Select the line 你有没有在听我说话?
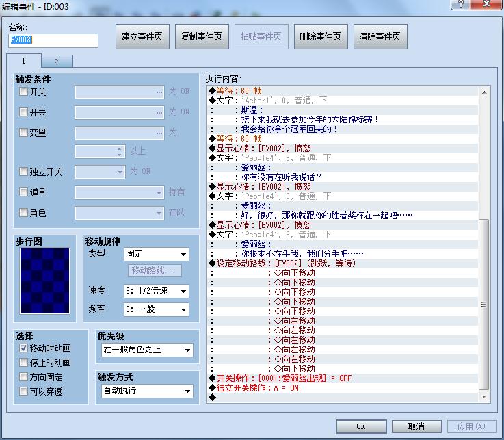504x440 pixels. [x=343, y=177]
